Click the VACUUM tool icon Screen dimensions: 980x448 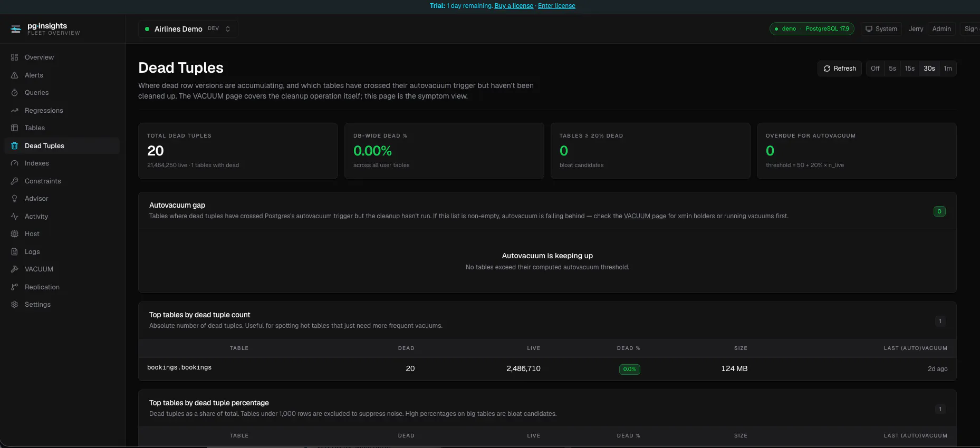(x=14, y=269)
